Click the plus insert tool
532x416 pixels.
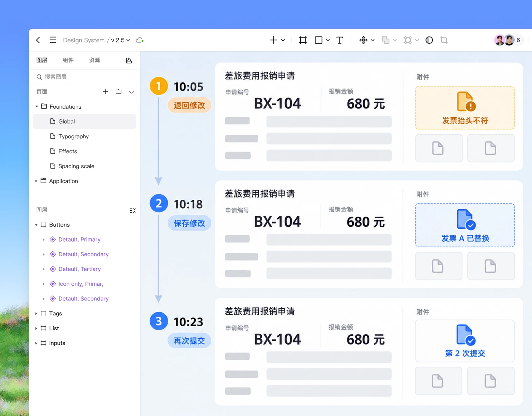click(x=273, y=40)
